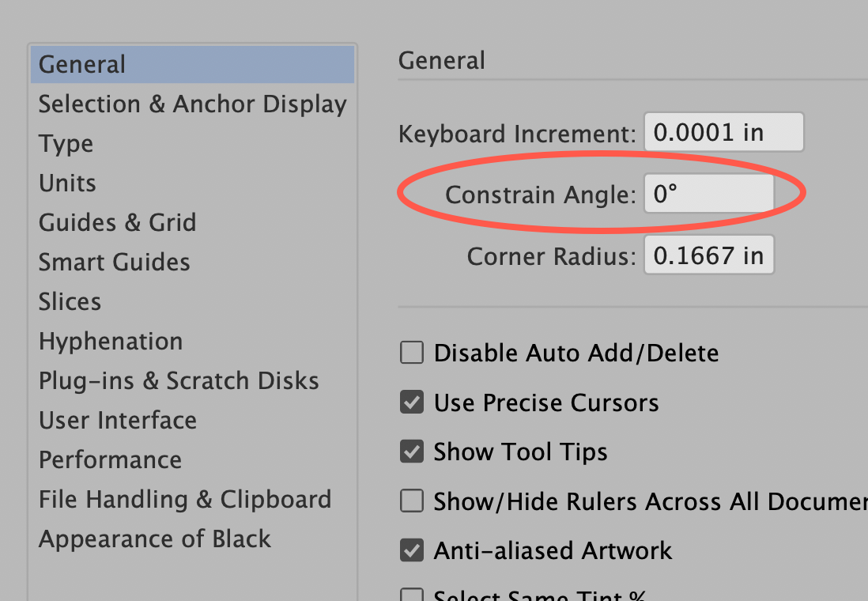The width and height of the screenshot is (868, 601).
Task: Check Show/Hide Rulers Across All Documents
Action: (412, 501)
